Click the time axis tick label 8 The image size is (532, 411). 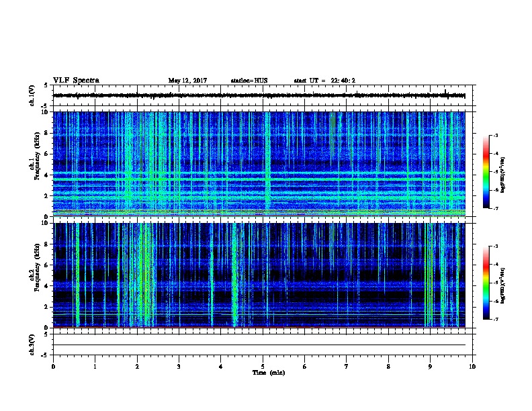click(x=388, y=367)
